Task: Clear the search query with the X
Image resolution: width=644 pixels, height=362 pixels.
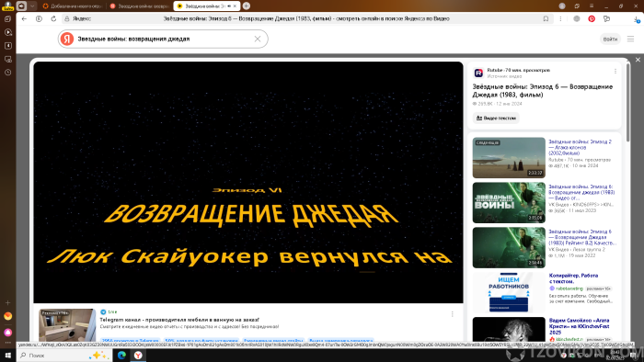Action: pyautogui.click(x=258, y=39)
